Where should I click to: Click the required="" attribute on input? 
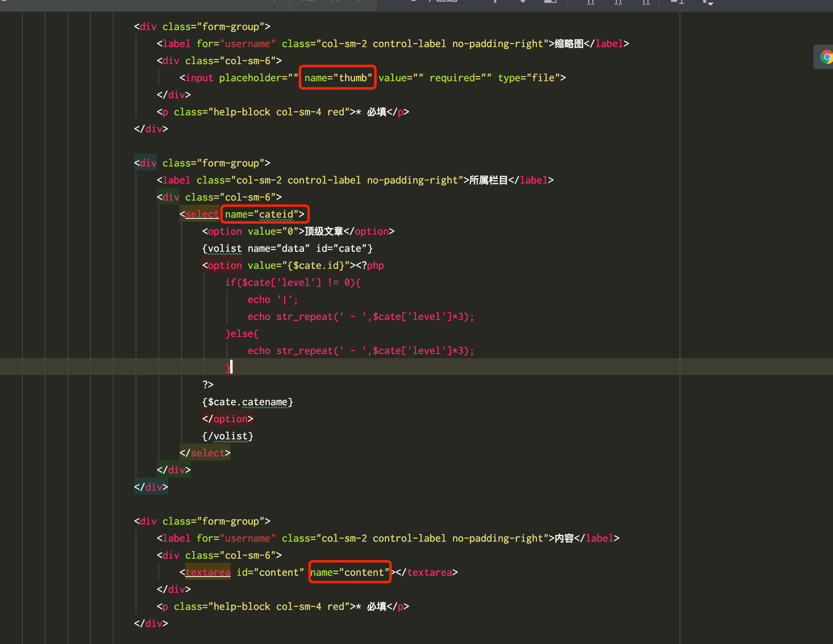pyautogui.click(x=460, y=78)
